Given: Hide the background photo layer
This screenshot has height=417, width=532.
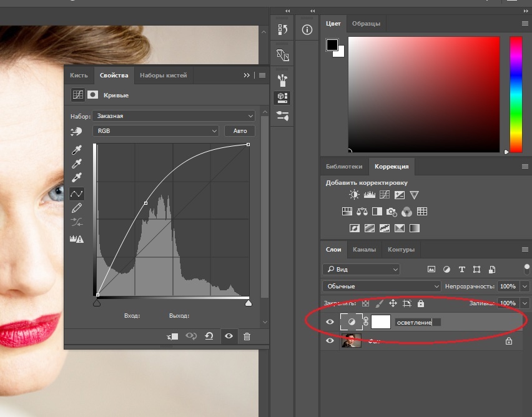Looking at the screenshot, I should tap(330, 341).
